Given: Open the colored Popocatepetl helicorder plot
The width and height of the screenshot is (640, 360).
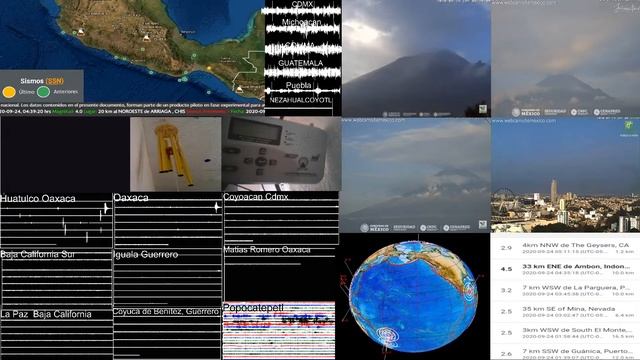Looking at the screenshot, I should click(x=279, y=331).
